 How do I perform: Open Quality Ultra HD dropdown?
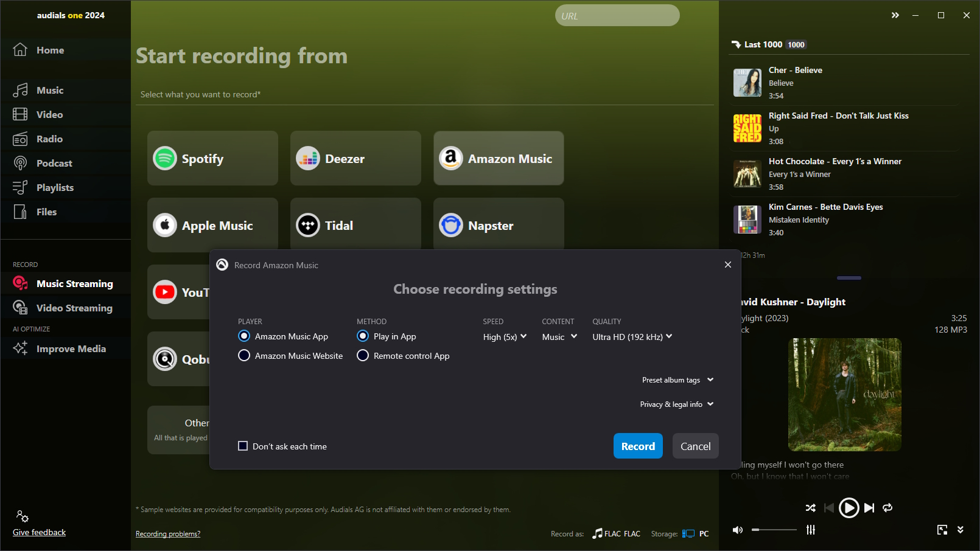pyautogui.click(x=632, y=337)
